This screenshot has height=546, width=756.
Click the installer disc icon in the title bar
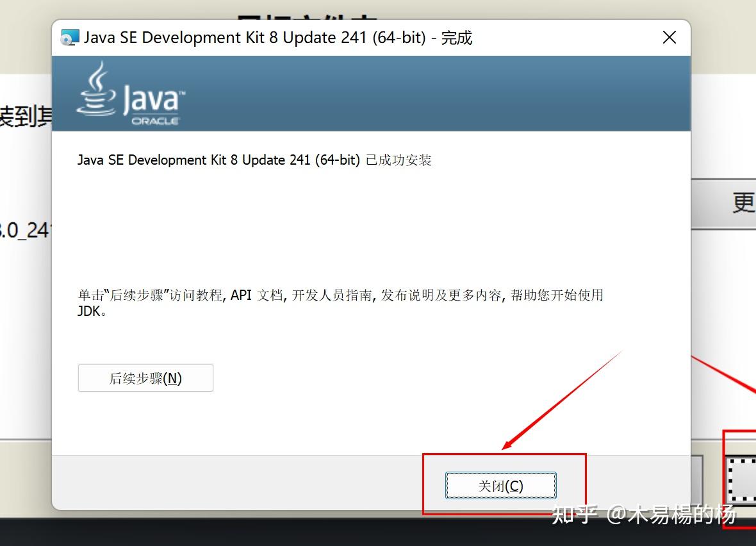point(68,38)
